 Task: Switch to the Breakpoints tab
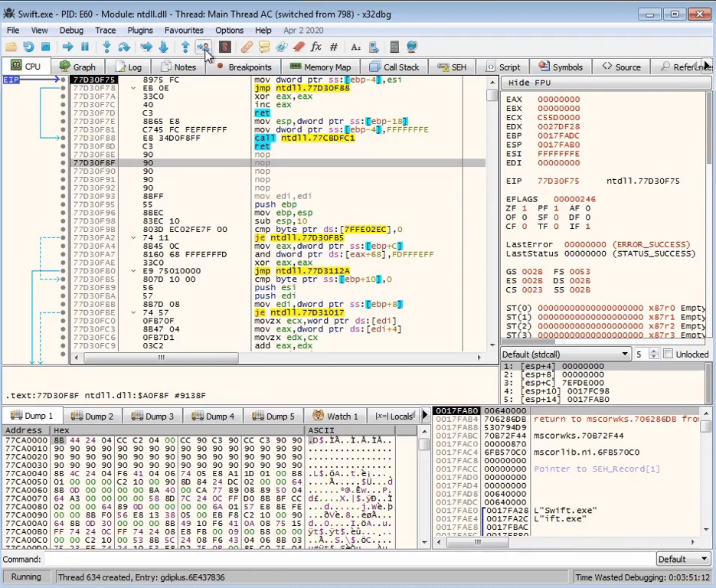[244, 67]
